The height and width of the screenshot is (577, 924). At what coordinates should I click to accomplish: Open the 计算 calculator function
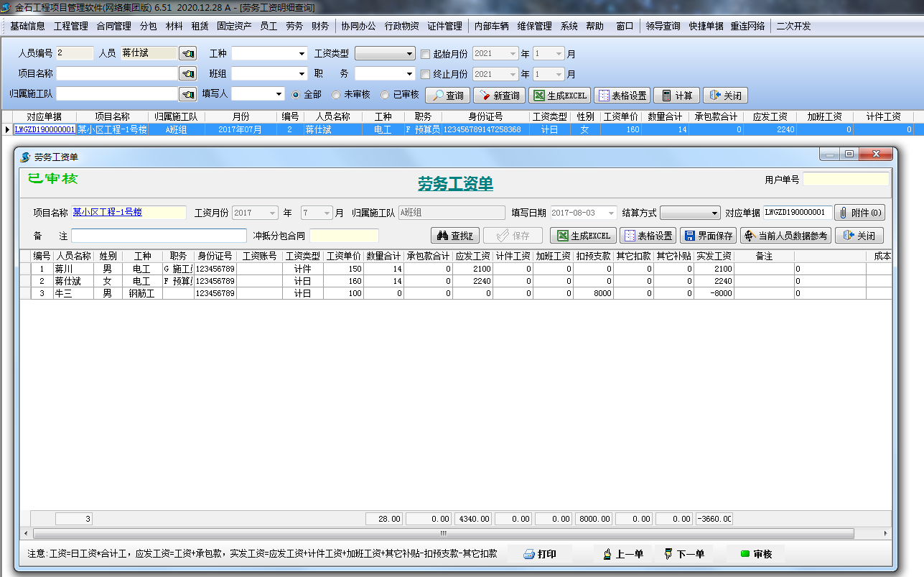[x=676, y=95]
